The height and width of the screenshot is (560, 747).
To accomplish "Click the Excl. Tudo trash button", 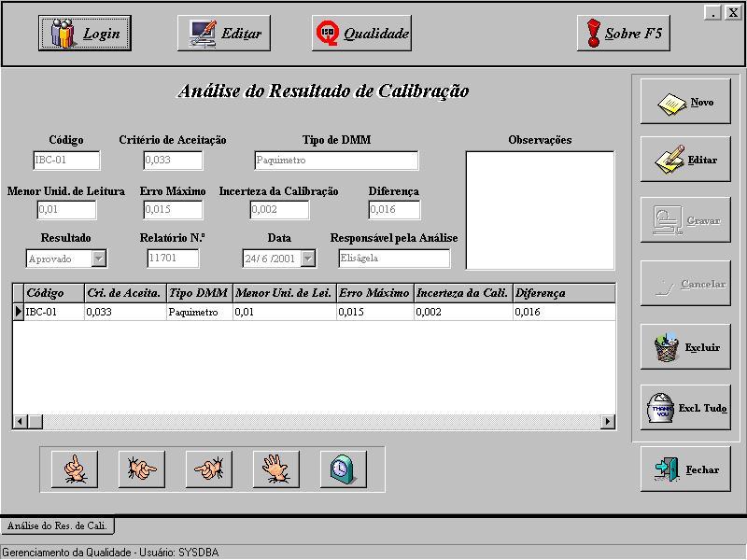I will 685,408.
